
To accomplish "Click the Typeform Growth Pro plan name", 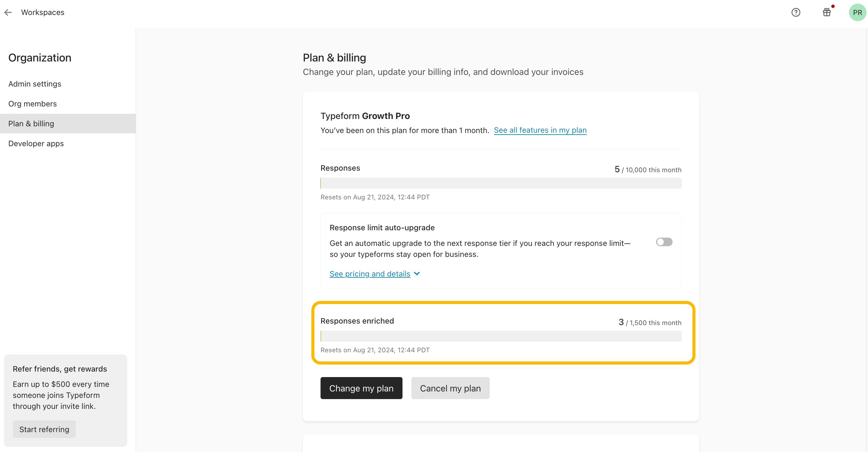I will tap(365, 116).
